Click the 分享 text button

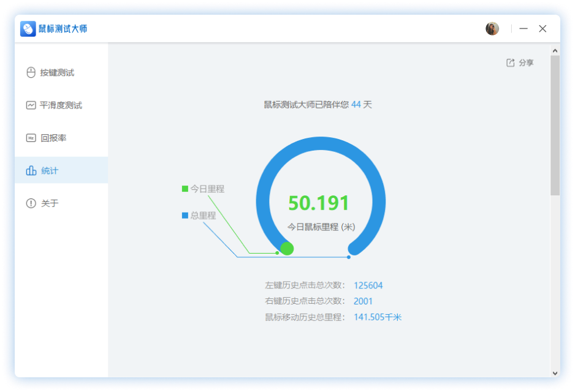pos(526,62)
